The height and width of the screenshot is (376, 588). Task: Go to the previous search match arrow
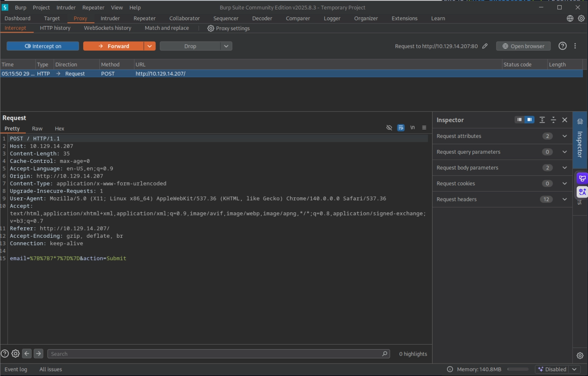[x=27, y=354]
